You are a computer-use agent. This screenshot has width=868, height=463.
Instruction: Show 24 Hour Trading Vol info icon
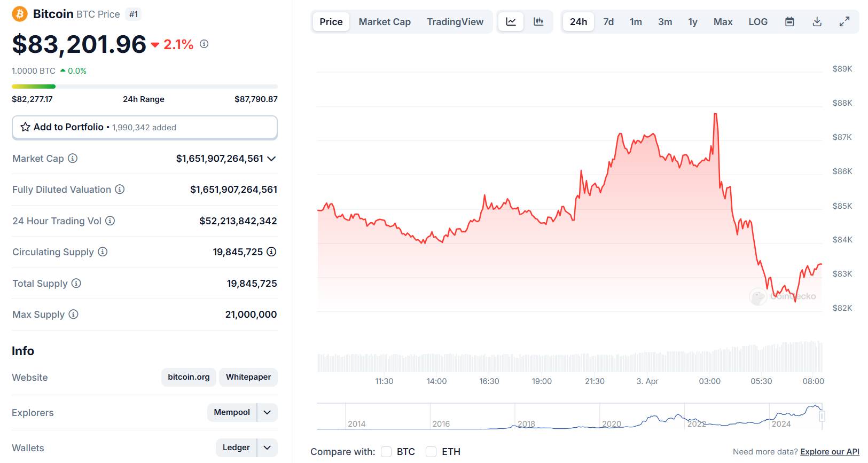click(x=110, y=221)
